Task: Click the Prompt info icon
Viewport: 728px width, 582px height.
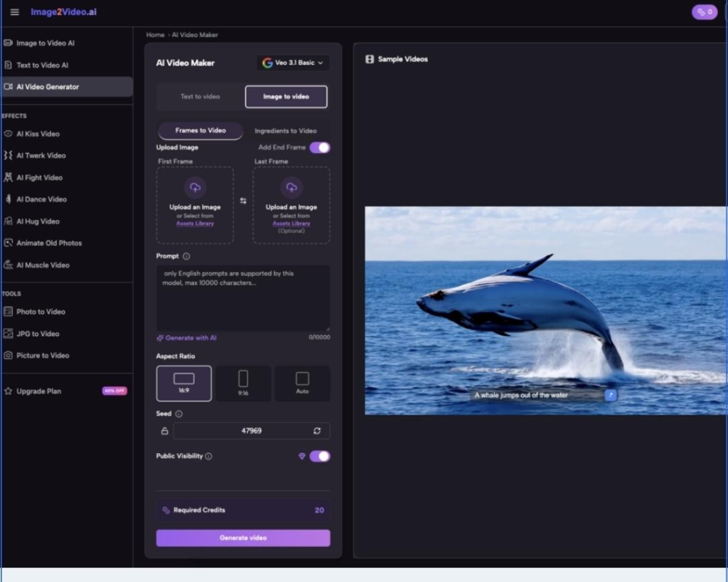Action: pos(186,256)
